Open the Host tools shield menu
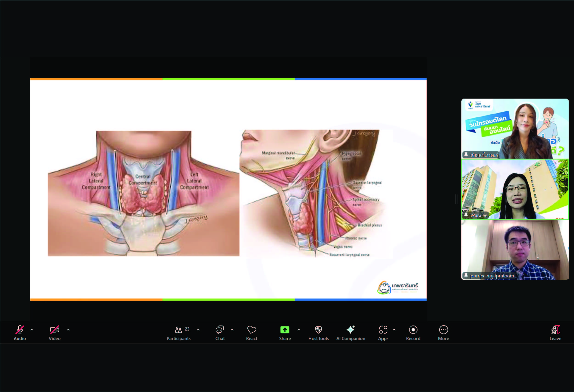Screen dimensions: 574x392 (318, 333)
